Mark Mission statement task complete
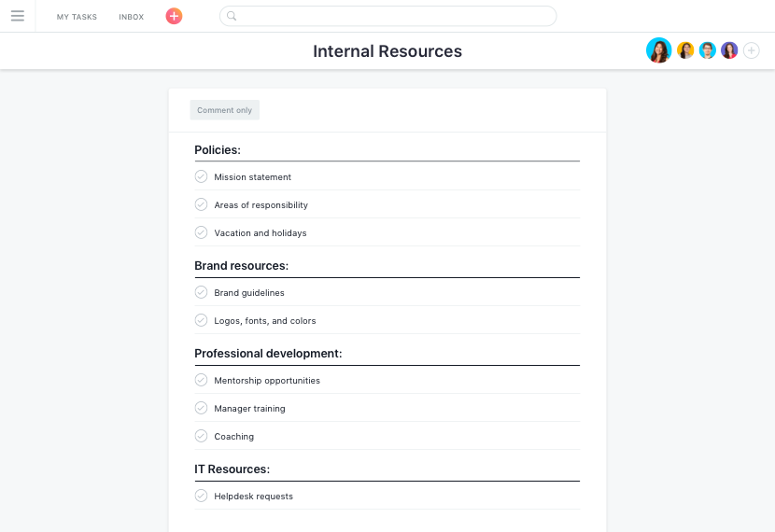Viewport: 775px width, 532px height. coord(201,176)
